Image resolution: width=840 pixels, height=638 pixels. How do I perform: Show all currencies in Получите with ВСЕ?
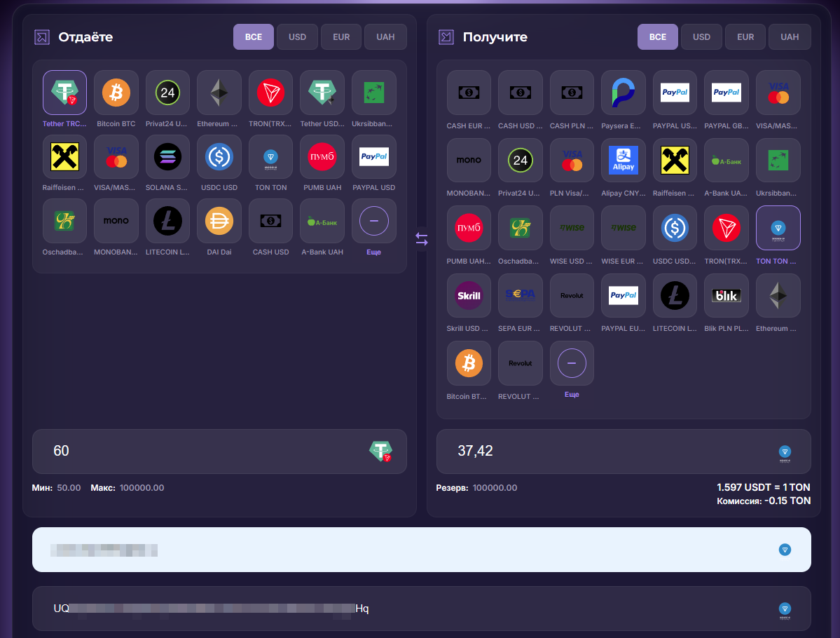[657, 37]
